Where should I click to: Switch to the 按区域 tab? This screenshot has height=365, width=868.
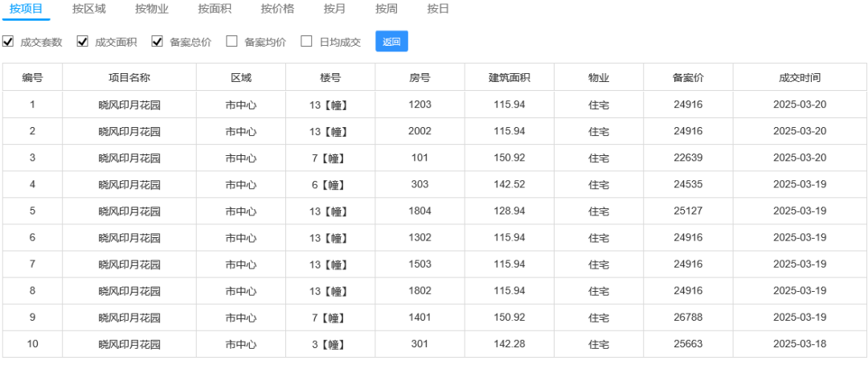tap(88, 9)
